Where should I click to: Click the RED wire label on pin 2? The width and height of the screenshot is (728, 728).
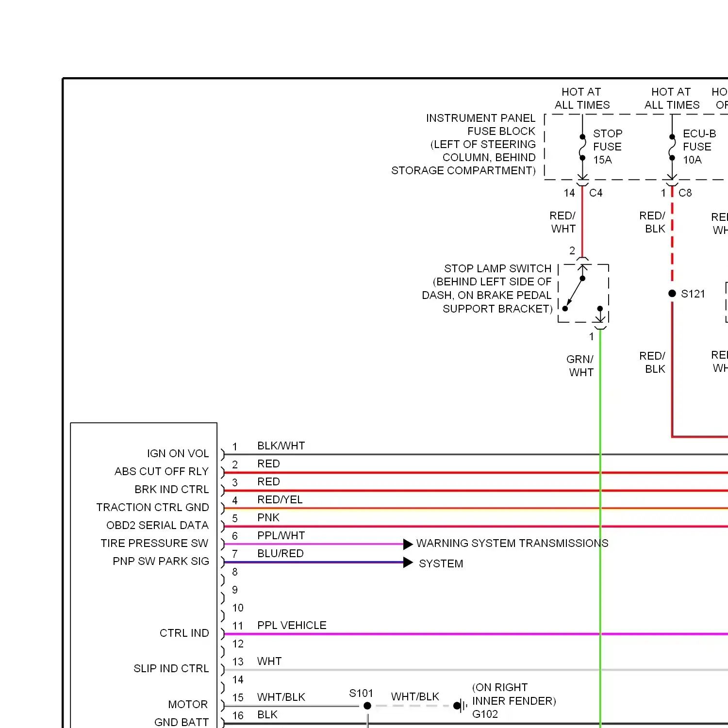(x=268, y=463)
